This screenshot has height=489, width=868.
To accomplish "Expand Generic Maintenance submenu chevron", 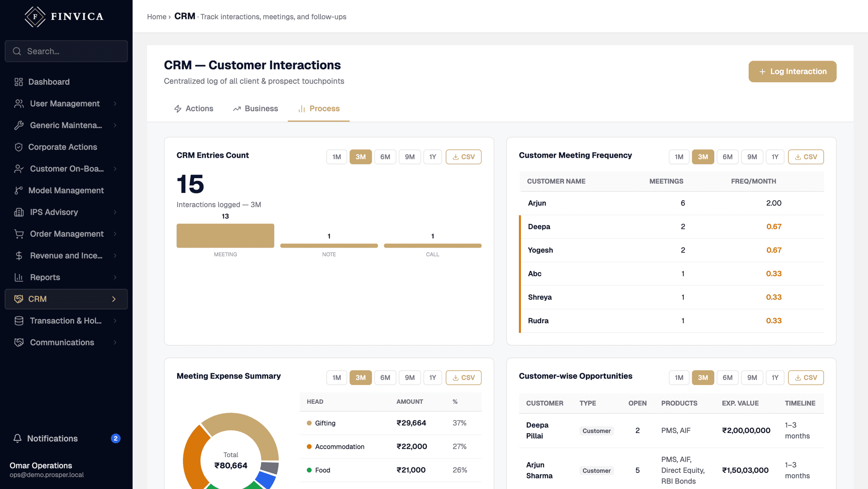I will pyautogui.click(x=115, y=125).
